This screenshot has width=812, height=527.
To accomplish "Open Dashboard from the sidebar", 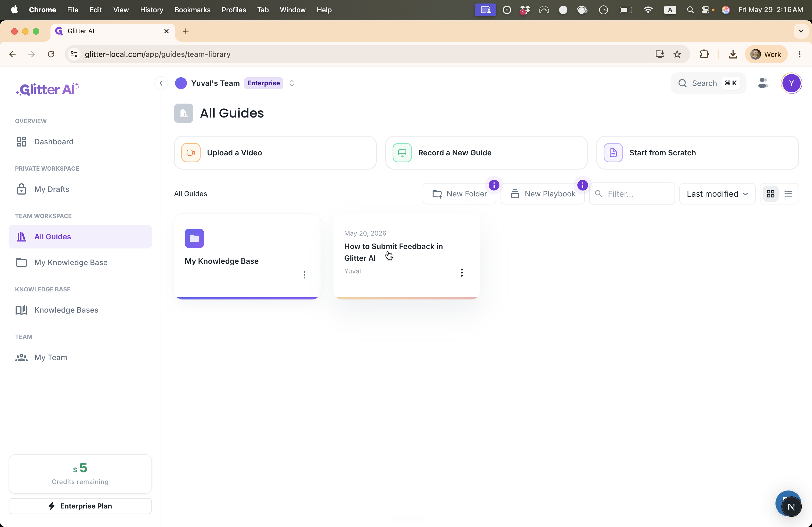I will pyautogui.click(x=80, y=142).
